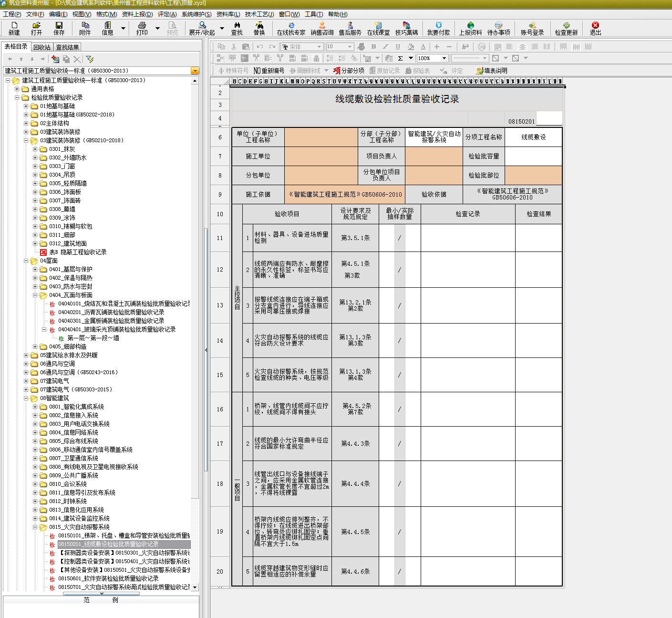Select 08150601_软件安装检验批质量验收记录 item
Image resolution: width=672 pixels, height=618 pixels.
pos(108,578)
